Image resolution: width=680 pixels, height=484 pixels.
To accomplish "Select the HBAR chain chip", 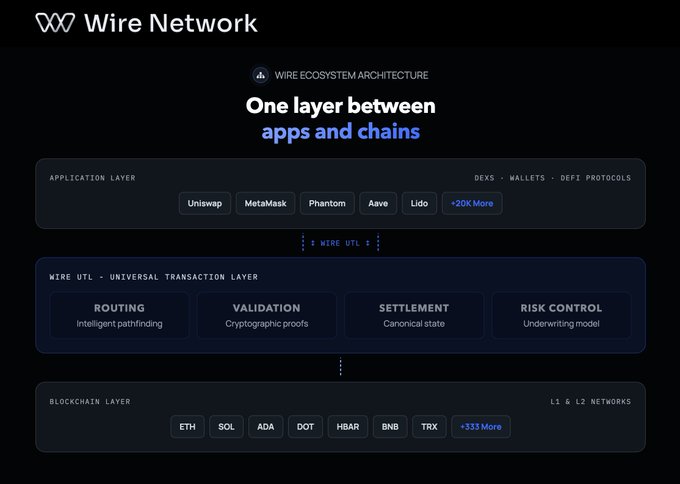I will coord(348,427).
